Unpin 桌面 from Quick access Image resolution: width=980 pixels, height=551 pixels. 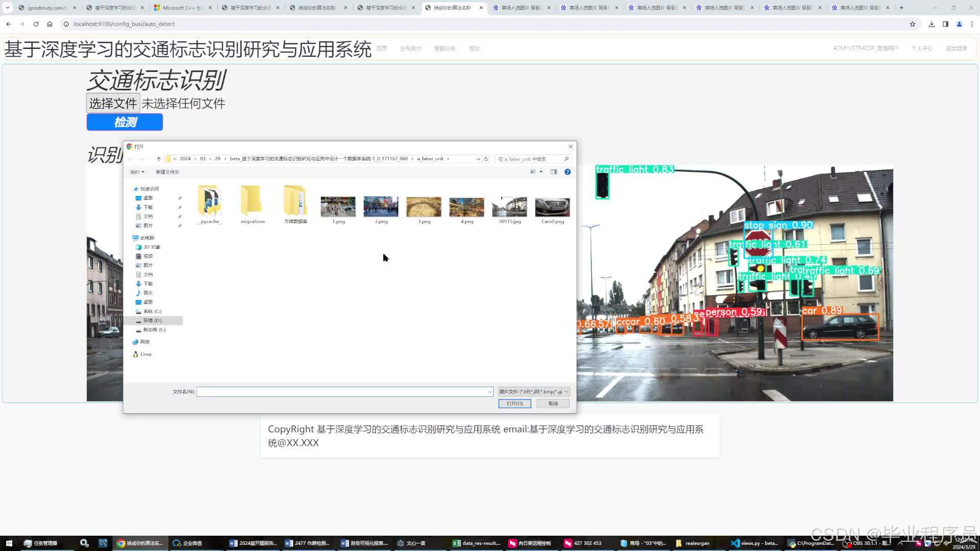pos(180,198)
